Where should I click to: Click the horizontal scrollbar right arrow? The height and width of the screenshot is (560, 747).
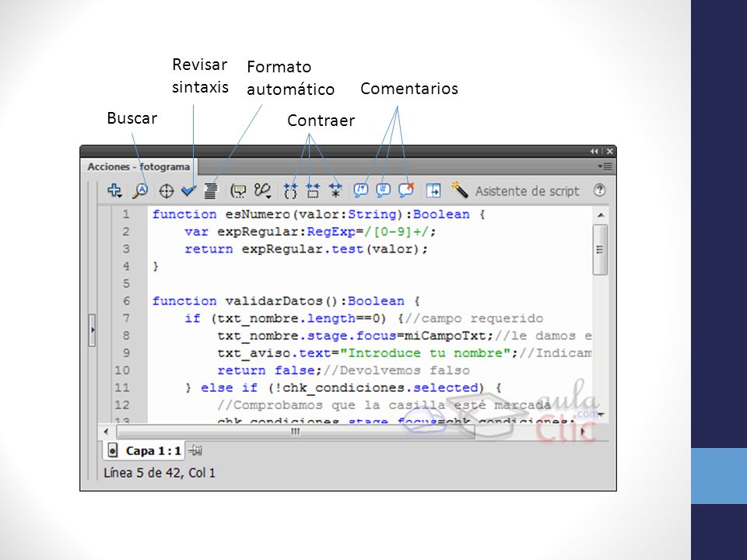[583, 432]
